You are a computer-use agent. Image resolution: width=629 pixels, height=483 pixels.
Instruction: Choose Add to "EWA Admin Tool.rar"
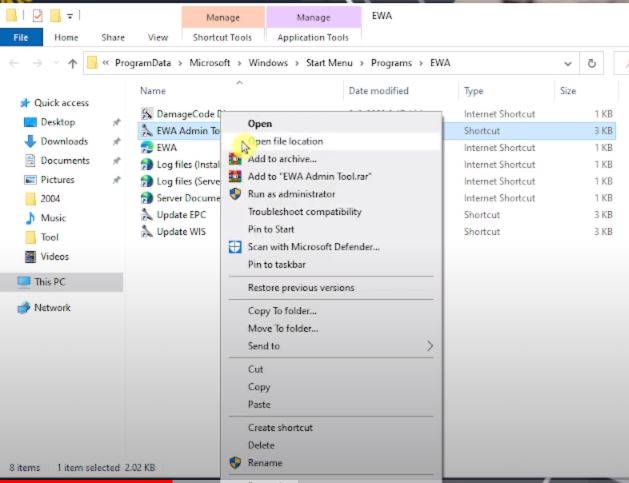pyautogui.click(x=331, y=177)
